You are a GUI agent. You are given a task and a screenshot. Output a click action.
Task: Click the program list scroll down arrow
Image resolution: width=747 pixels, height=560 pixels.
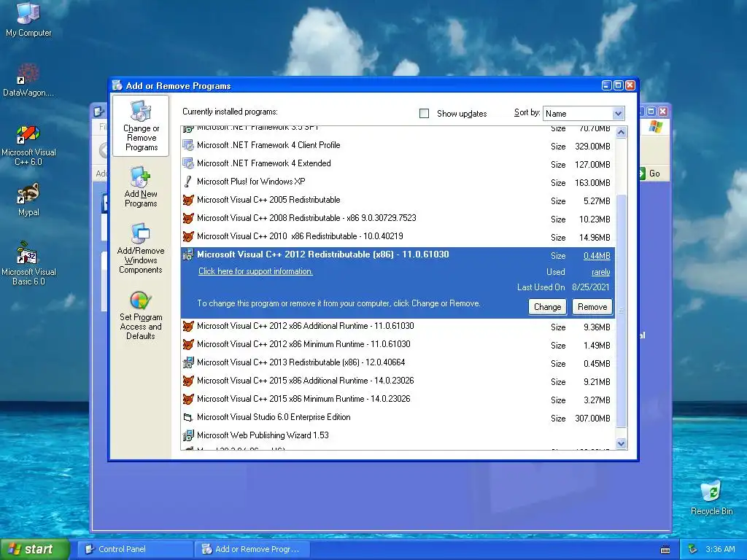click(622, 444)
